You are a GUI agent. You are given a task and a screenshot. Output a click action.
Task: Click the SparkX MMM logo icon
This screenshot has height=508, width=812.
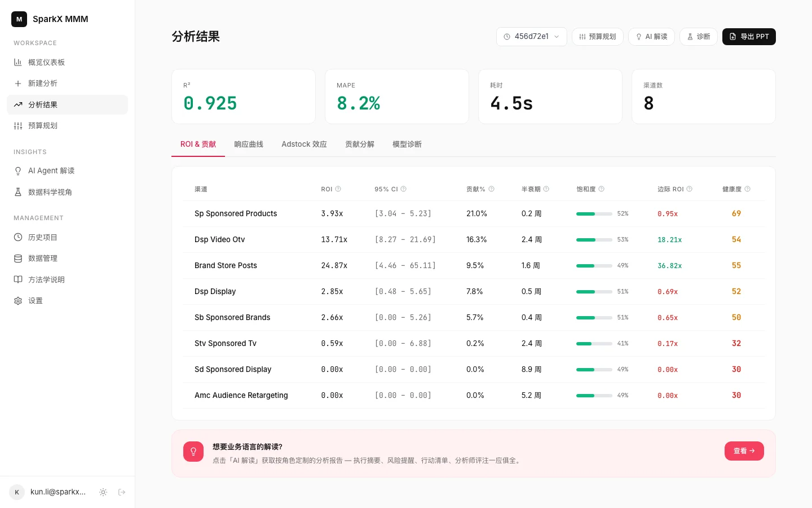pos(19,19)
